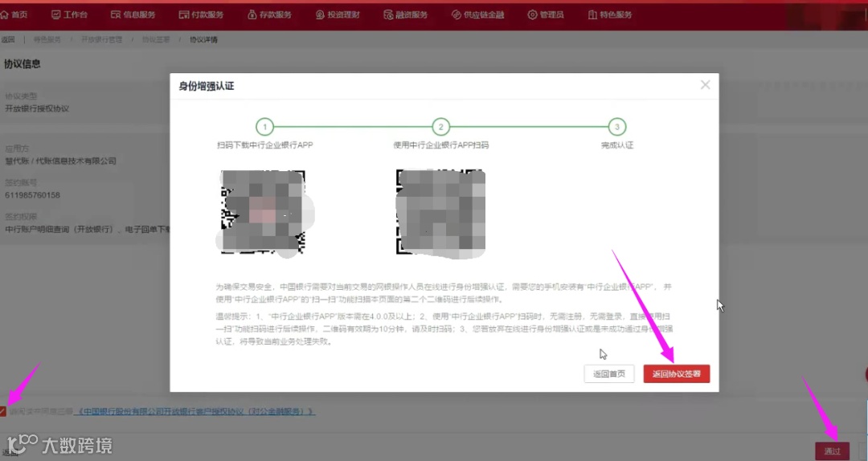Open the 中国银行开放银行客户授权协议 link
The height and width of the screenshot is (461, 868).
click(194, 411)
